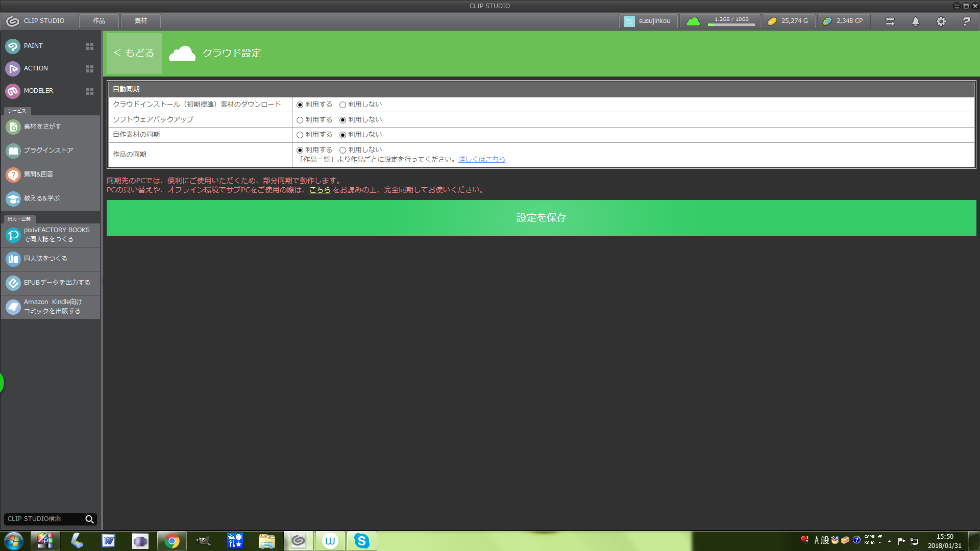Switch to the 作品 tab
The height and width of the screenshot is (551, 980).
click(99, 21)
